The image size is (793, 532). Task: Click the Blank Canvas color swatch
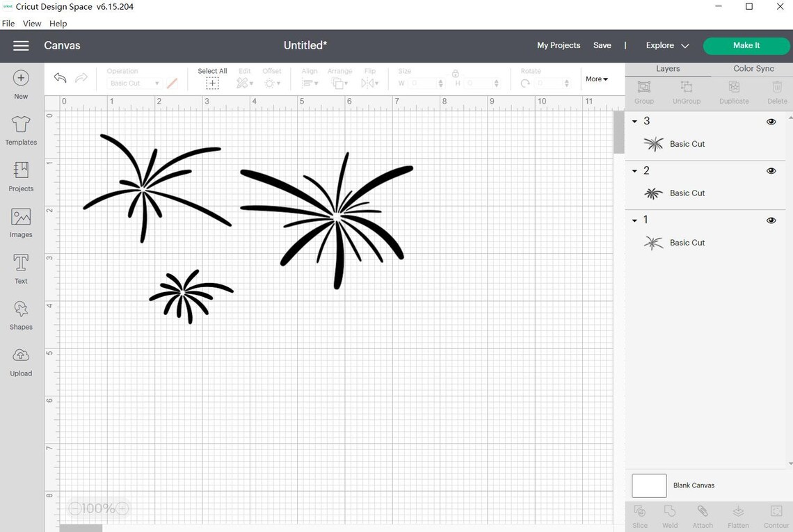pyautogui.click(x=648, y=485)
